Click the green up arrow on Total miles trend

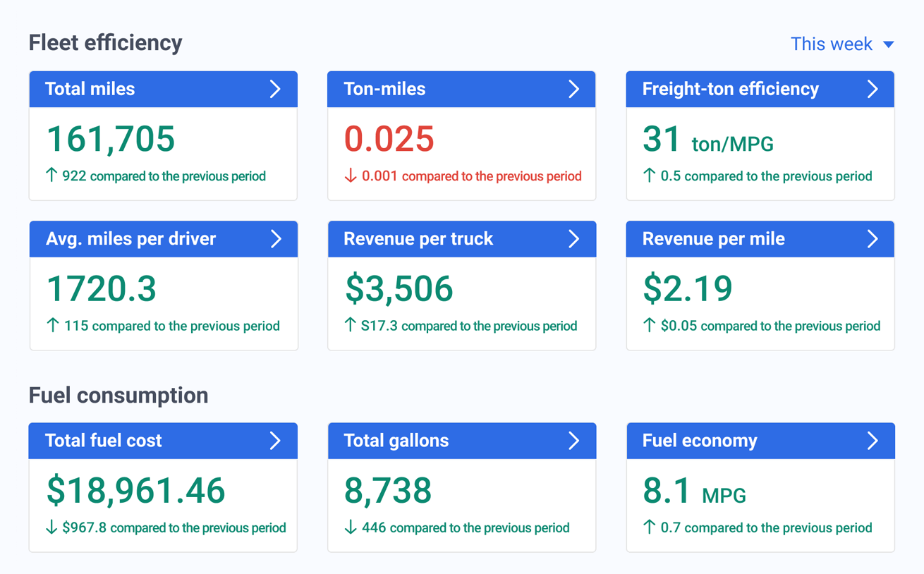click(x=51, y=176)
